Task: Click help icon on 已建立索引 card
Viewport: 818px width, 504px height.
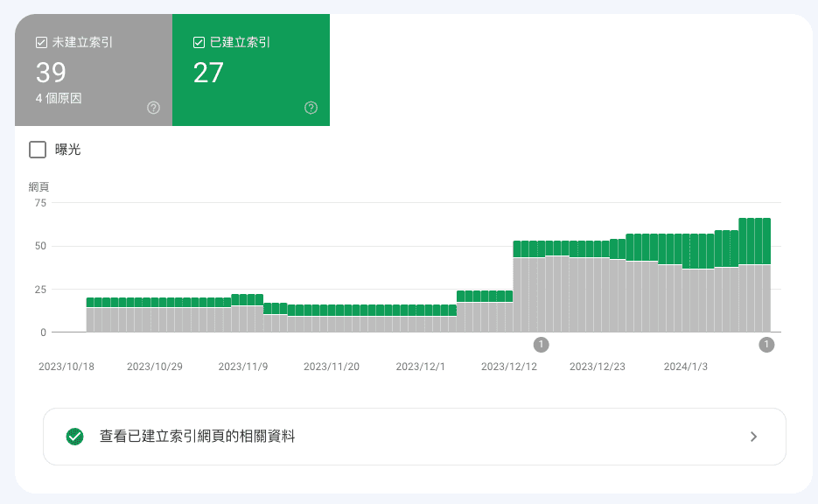Action: [311, 108]
